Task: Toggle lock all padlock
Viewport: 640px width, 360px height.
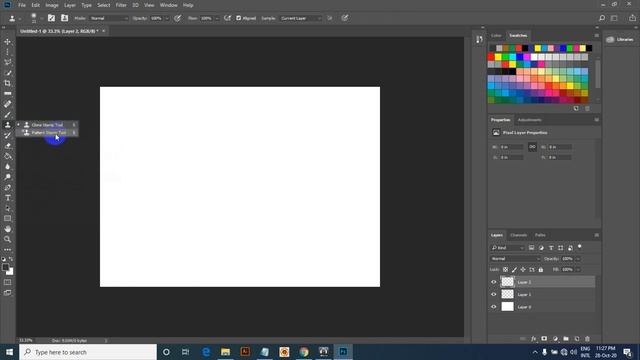Action: pyautogui.click(x=541, y=270)
